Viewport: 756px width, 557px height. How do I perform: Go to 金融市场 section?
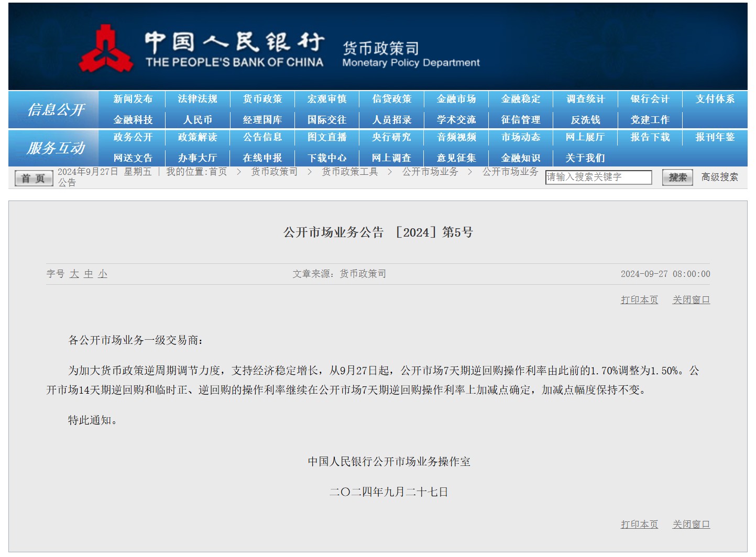456,99
